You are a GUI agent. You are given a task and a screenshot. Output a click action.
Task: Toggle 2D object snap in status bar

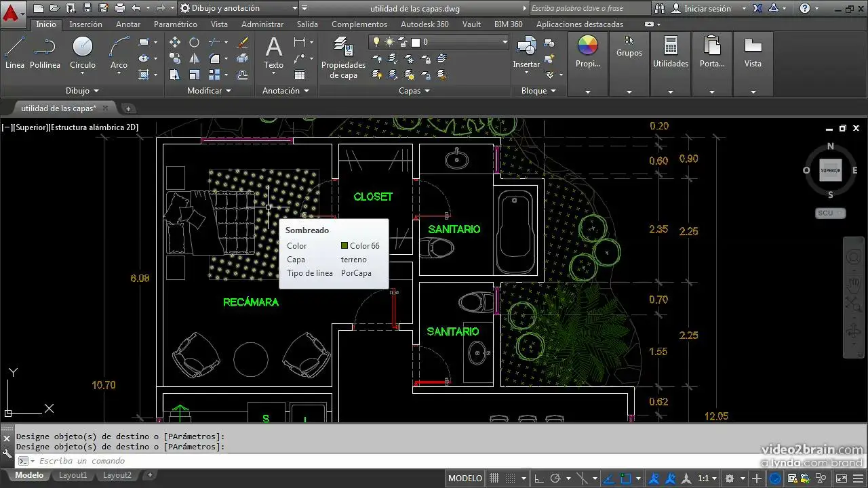(625, 479)
